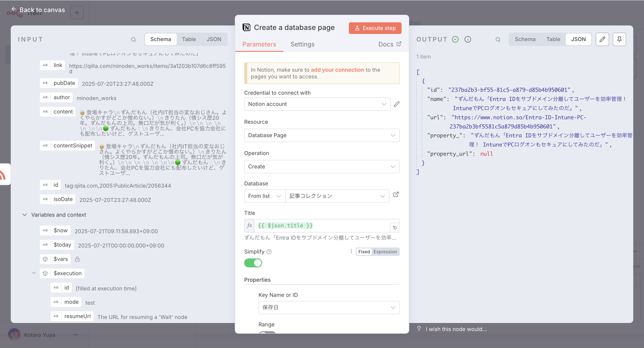Open the Notion account credential dropdown
The image size is (644, 348).
coord(317,104)
